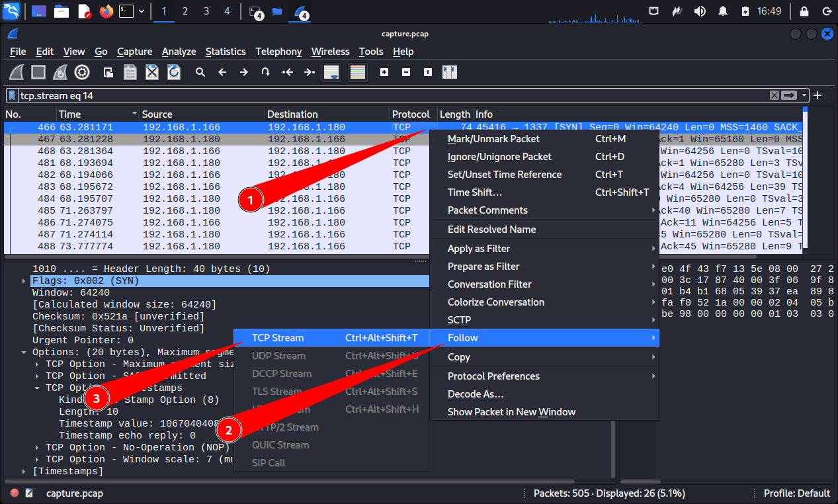Collapse the TCP Options (20 bytes) tree node
Viewport: 838px width, 504px height.
pyautogui.click(x=24, y=353)
